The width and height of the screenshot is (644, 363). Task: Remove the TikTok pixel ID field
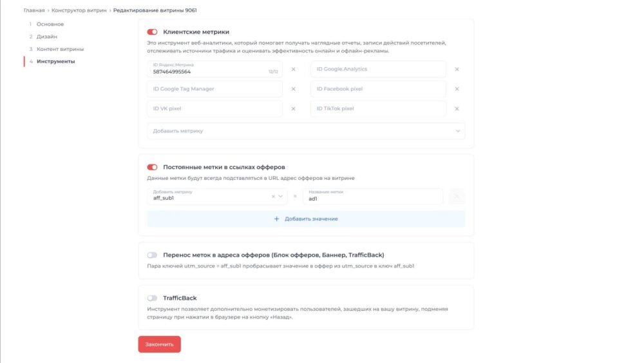[457, 109]
